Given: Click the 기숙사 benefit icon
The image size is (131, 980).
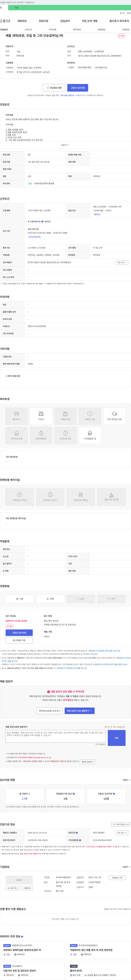Looking at the screenshot, I should [x=41, y=416].
